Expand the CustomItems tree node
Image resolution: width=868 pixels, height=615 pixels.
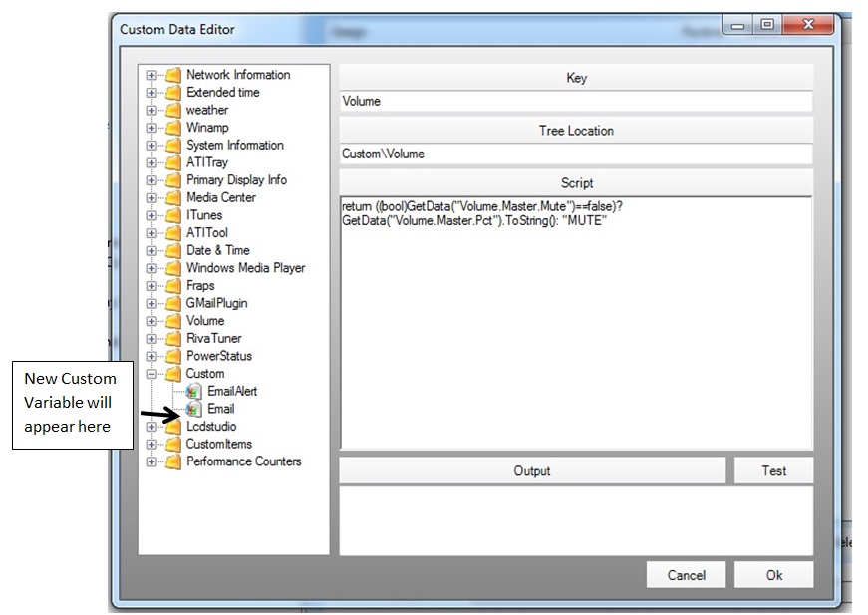tap(151, 444)
